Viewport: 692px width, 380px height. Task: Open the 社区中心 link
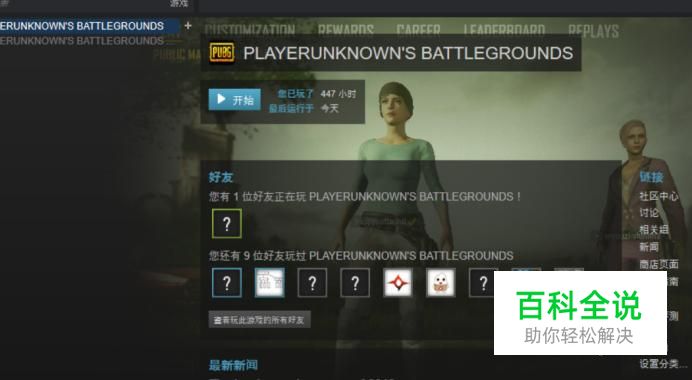(658, 196)
